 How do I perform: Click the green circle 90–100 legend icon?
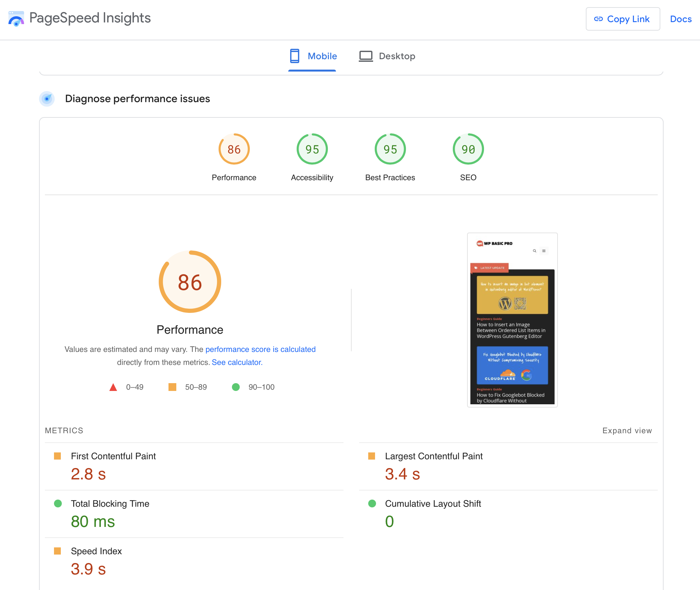[236, 387]
